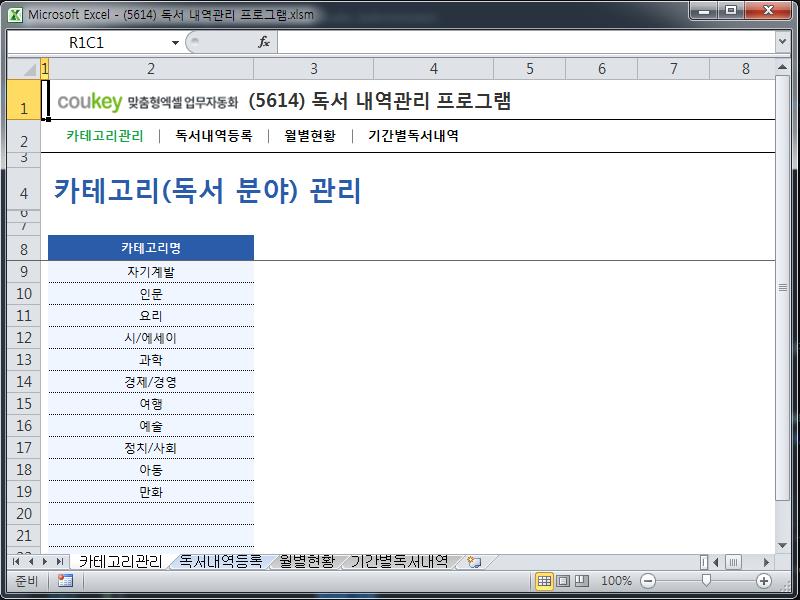Click the 카테고리(독서 분야) 관리 title
The width and height of the screenshot is (800, 600).
tap(208, 191)
